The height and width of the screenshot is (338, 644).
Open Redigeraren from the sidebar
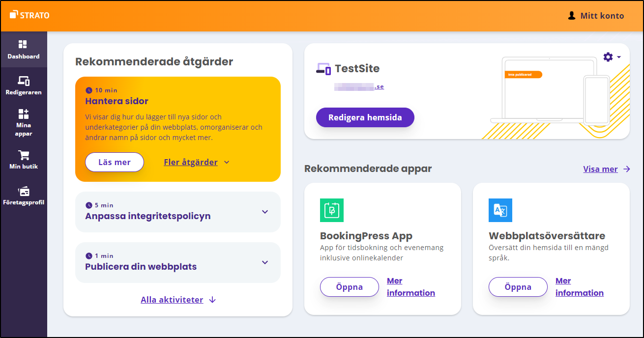(x=24, y=85)
